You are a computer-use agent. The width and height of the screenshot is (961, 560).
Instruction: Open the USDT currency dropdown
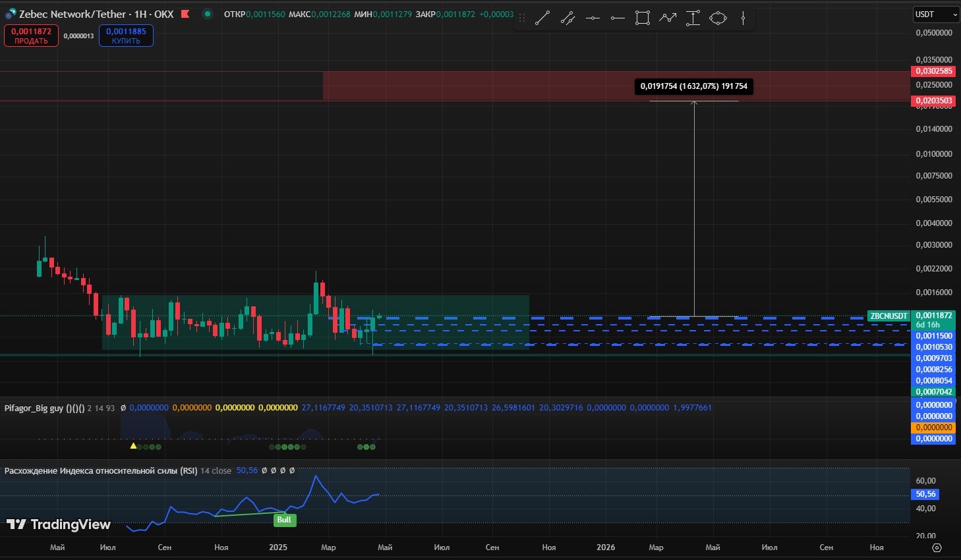[936, 14]
